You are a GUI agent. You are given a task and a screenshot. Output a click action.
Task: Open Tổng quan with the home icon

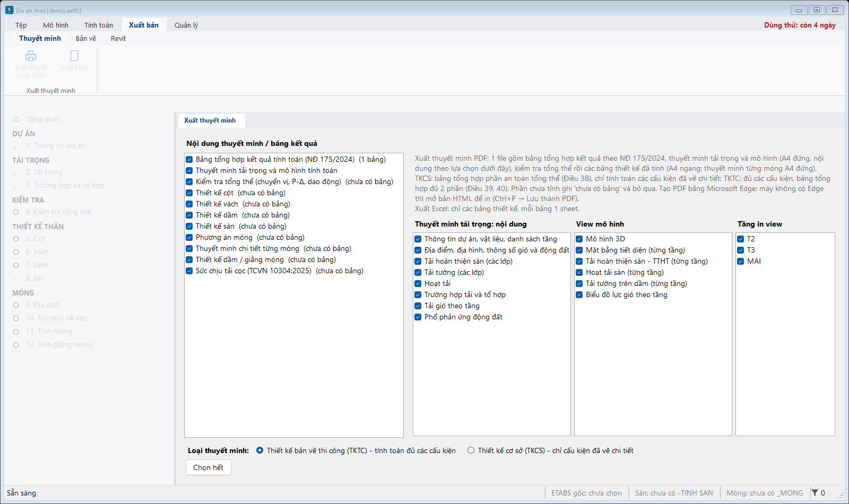pos(16,119)
